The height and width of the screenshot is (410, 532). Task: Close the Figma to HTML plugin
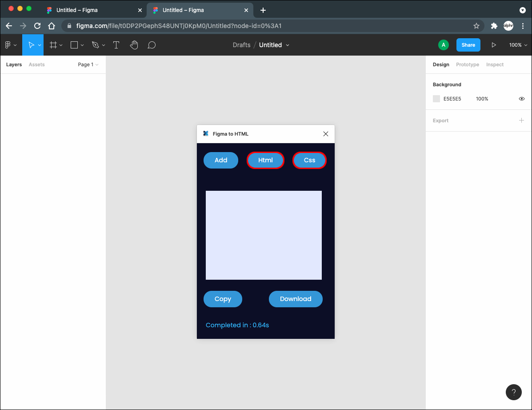(326, 134)
